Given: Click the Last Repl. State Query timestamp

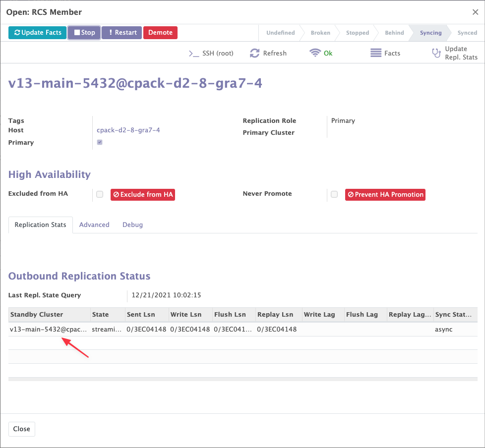Looking at the screenshot, I should pyautogui.click(x=167, y=295).
